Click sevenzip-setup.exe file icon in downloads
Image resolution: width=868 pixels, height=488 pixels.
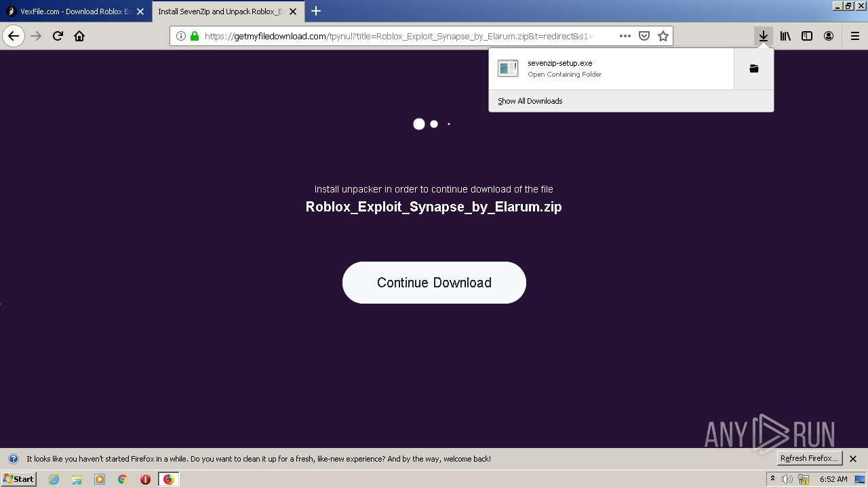point(508,68)
